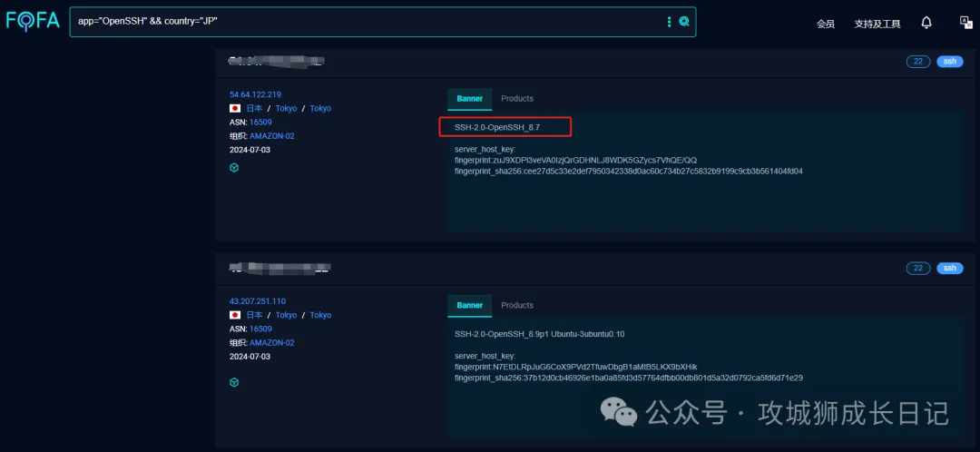Switch to Products tab for 43.207.251.110
This screenshot has height=452, width=980.
[517, 306]
